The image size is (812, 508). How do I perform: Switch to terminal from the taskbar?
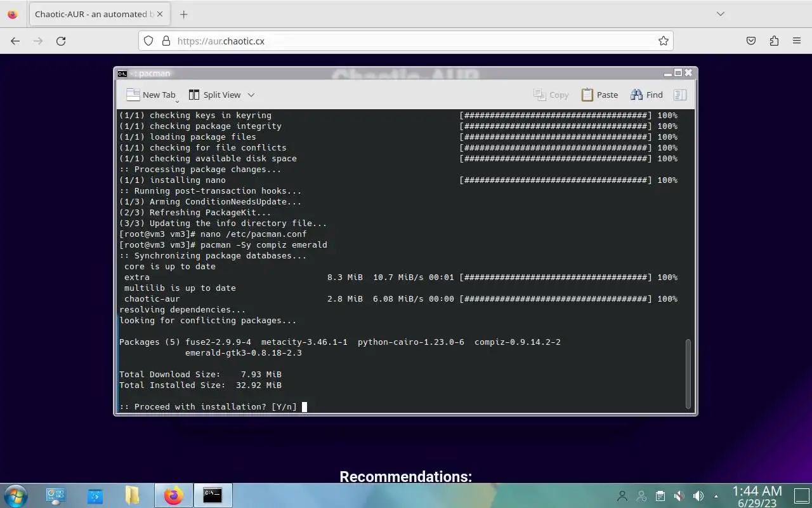click(x=213, y=495)
